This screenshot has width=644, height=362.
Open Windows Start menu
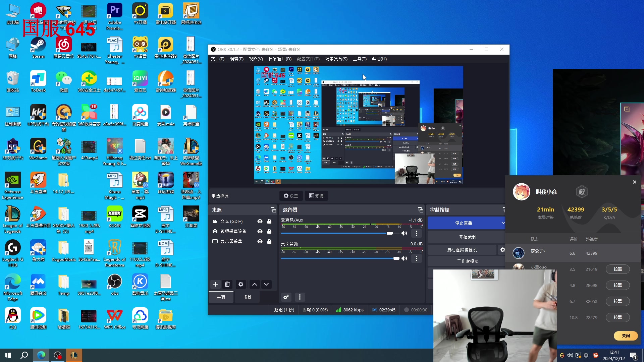8,355
